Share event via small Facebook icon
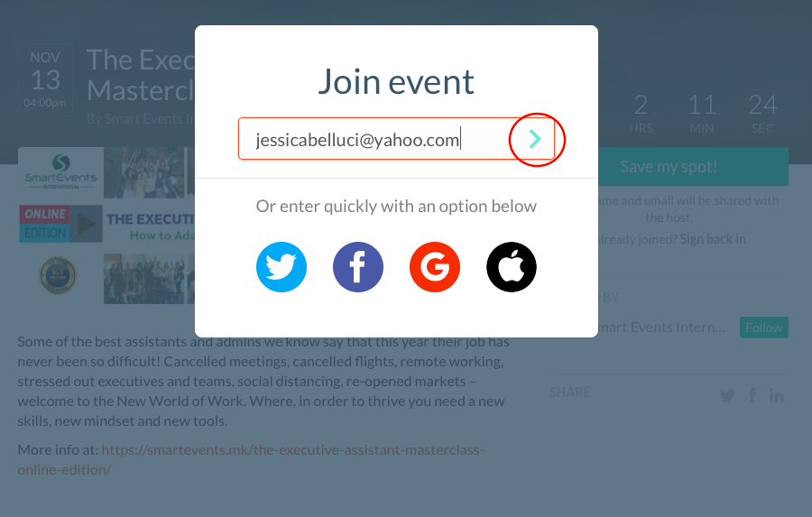The width and height of the screenshot is (812, 517). pyautogui.click(x=752, y=395)
